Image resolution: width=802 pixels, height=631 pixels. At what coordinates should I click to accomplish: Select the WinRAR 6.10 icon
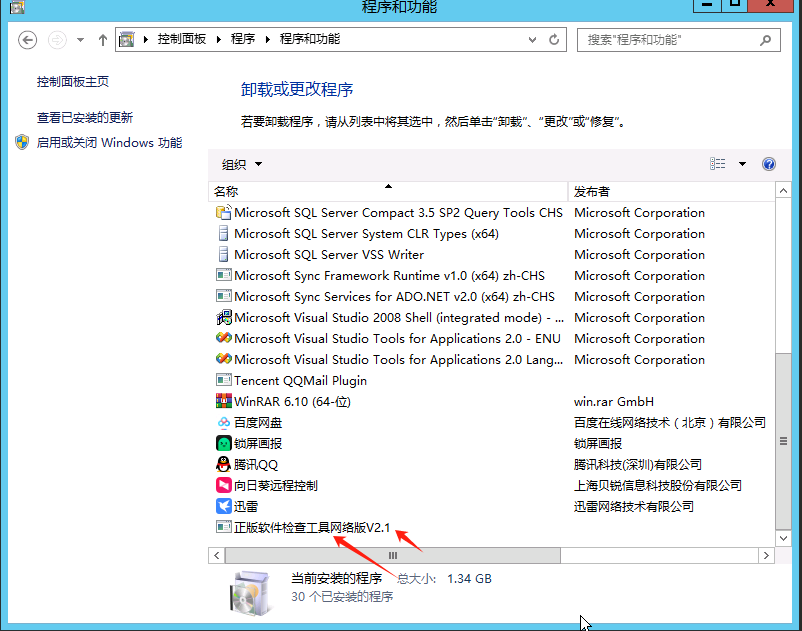[224, 401]
